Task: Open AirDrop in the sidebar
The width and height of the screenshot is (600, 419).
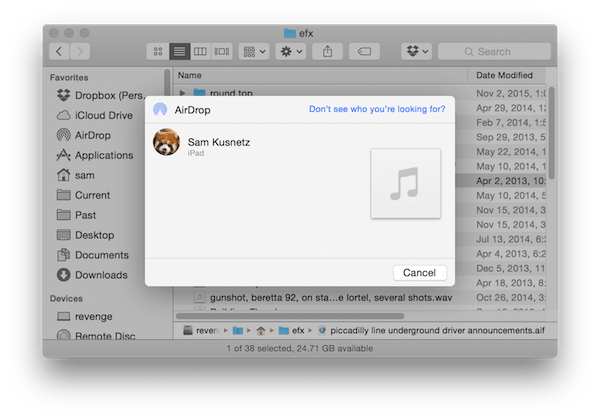Action: (93, 135)
